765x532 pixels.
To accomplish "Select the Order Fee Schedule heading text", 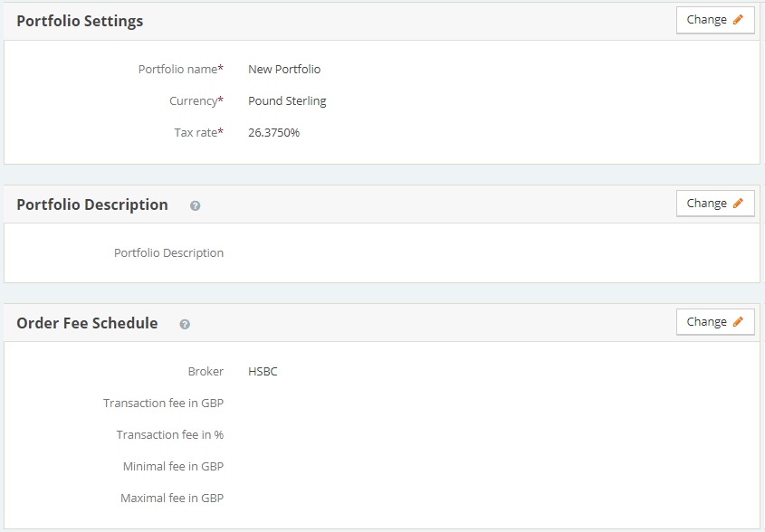I will (87, 323).
